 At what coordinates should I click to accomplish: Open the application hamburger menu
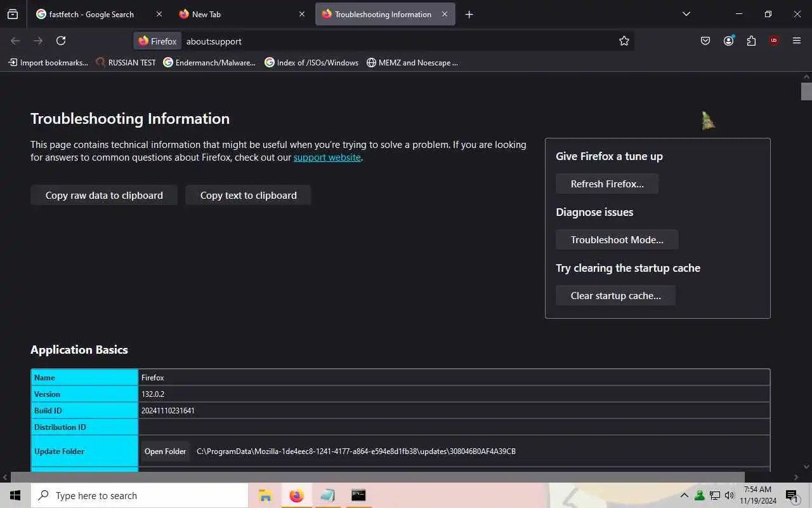pos(797,41)
